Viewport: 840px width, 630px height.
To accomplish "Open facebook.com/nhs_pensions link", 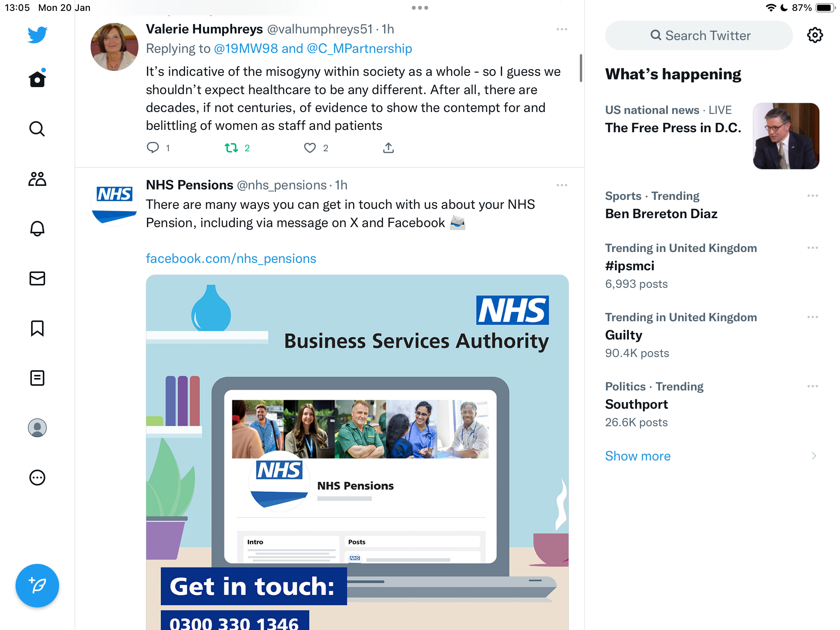I will tap(231, 258).
